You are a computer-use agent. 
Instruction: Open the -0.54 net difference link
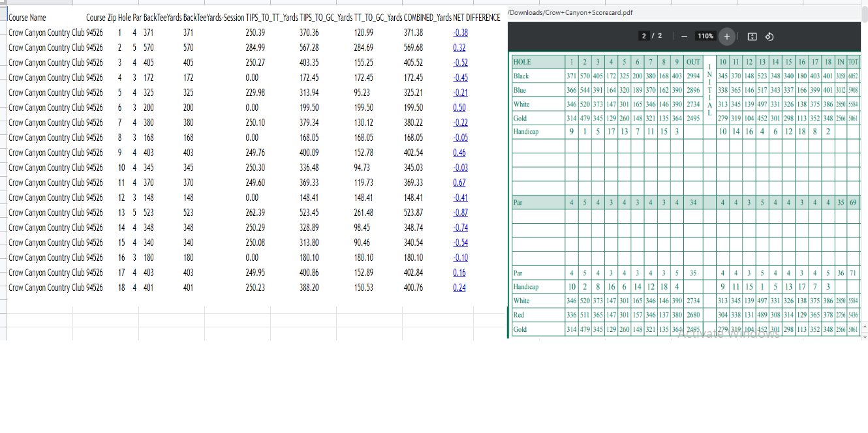coord(460,243)
